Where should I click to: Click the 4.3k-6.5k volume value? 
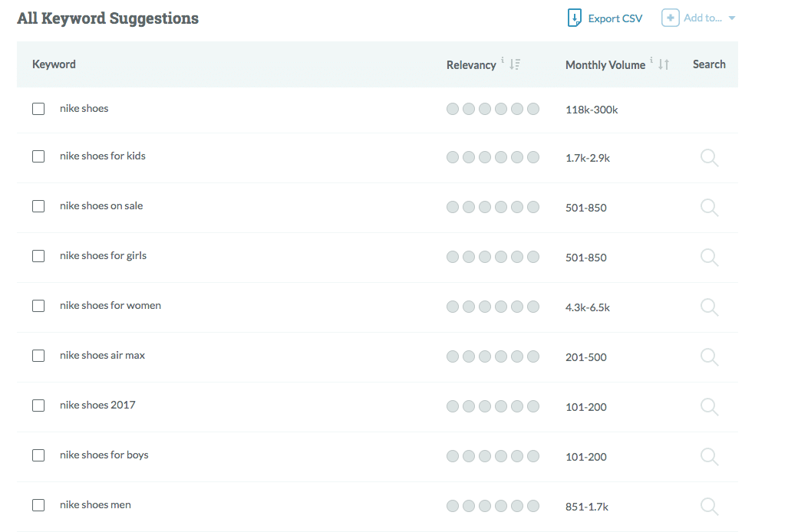pyautogui.click(x=588, y=307)
